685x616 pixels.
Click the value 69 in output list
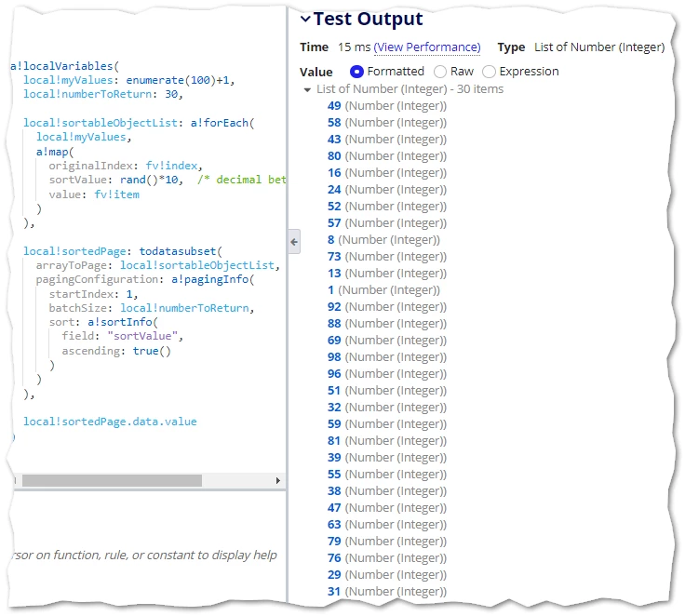point(334,340)
